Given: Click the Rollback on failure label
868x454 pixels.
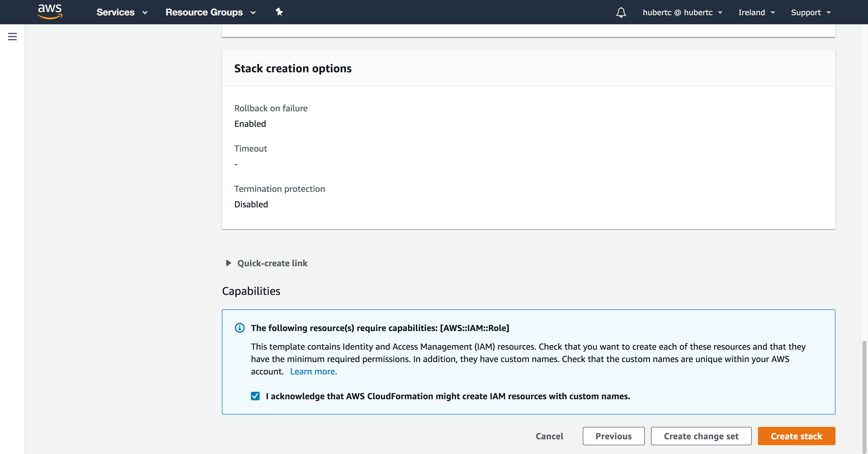Looking at the screenshot, I should point(271,108).
